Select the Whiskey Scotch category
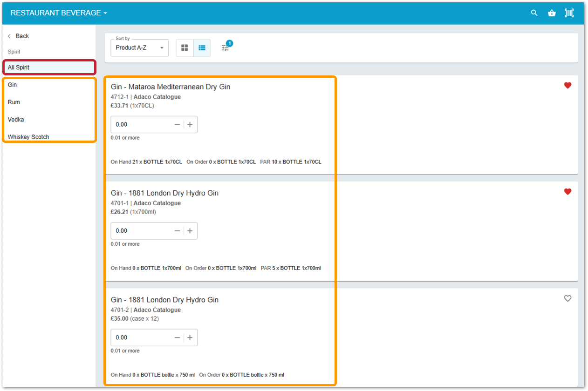588x391 pixels. 28,136
